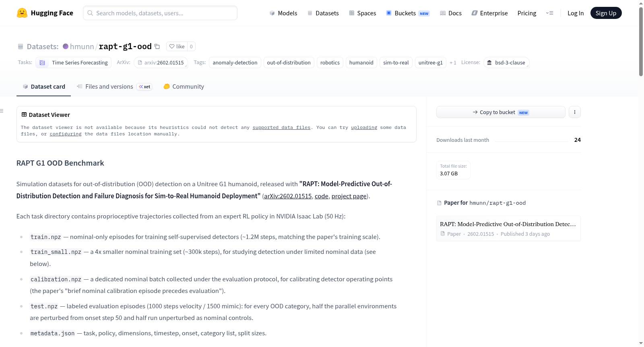Open Spaces in the navigation bar
Viewport: 644px width, 347px height.
[363, 13]
